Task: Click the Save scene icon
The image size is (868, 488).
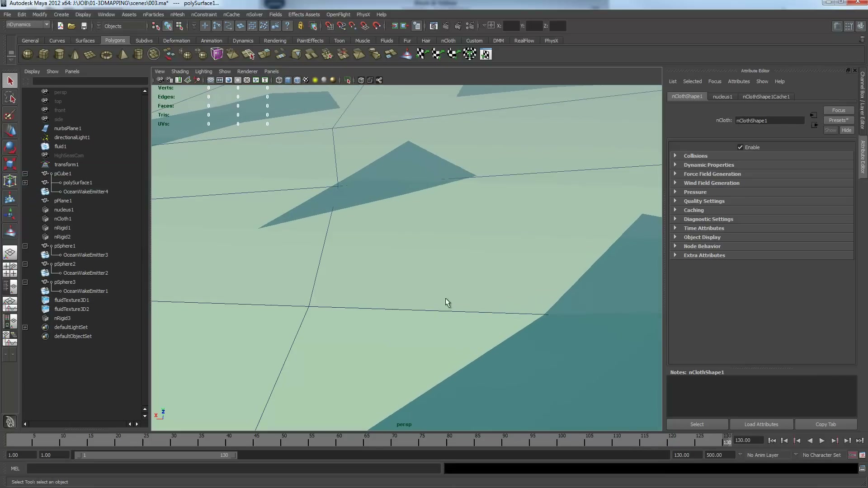Action: click(84, 26)
